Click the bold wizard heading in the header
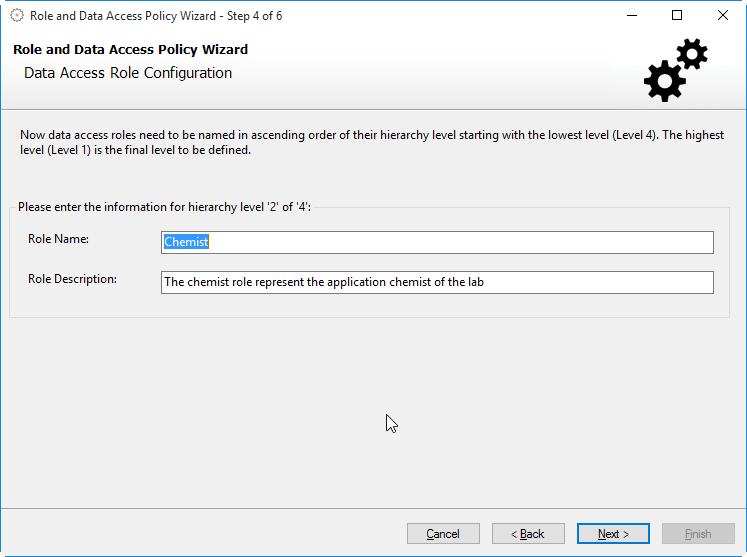The width and height of the screenshot is (747, 557). coord(130,50)
